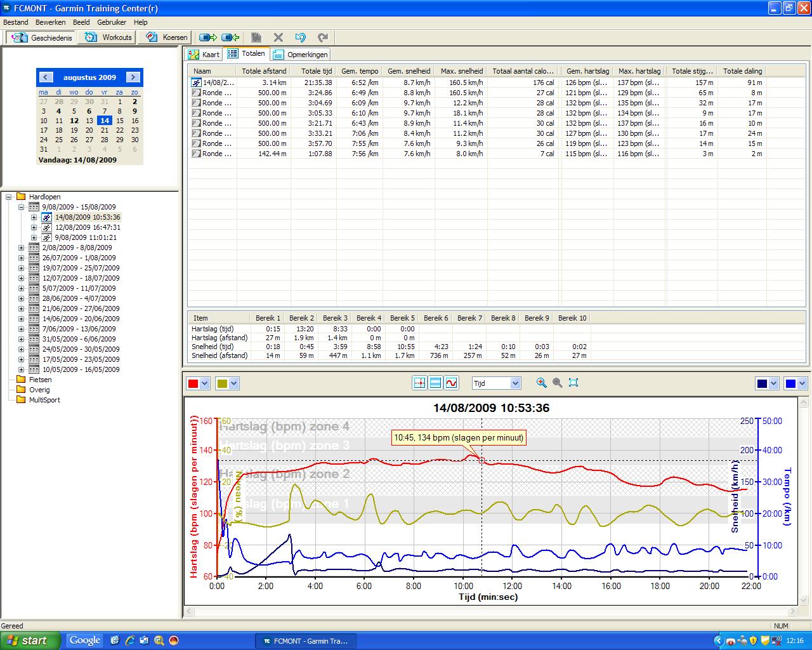Viewport: 812px width, 650px height.
Task: Toggle the chart curve smoothing button
Action: pyautogui.click(x=451, y=383)
